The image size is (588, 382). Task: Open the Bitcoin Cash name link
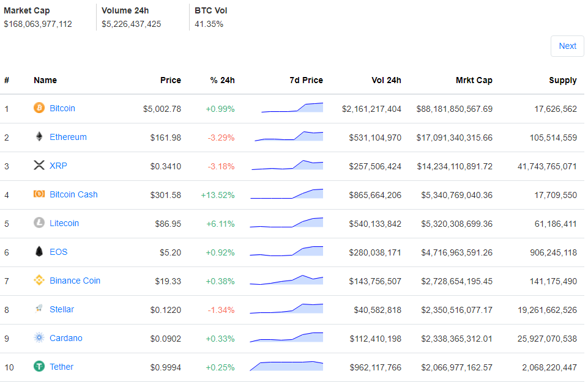pyautogui.click(x=73, y=194)
